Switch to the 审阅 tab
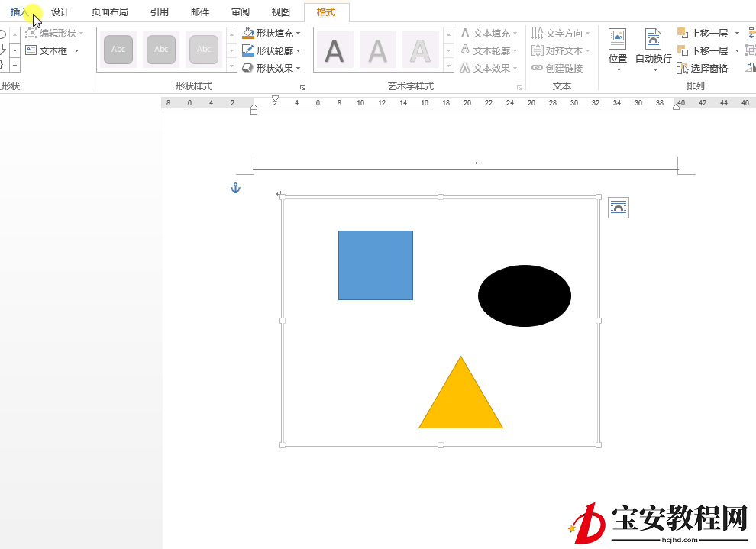 tap(241, 12)
